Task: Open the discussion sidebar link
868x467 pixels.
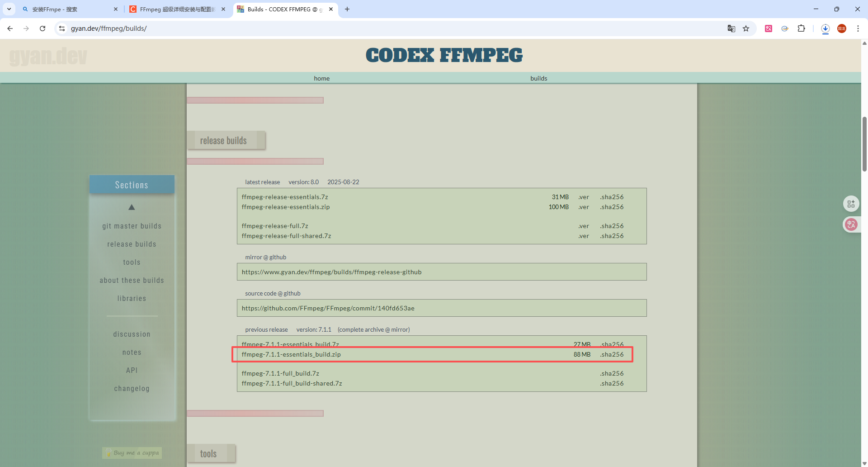Action: [132, 334]
